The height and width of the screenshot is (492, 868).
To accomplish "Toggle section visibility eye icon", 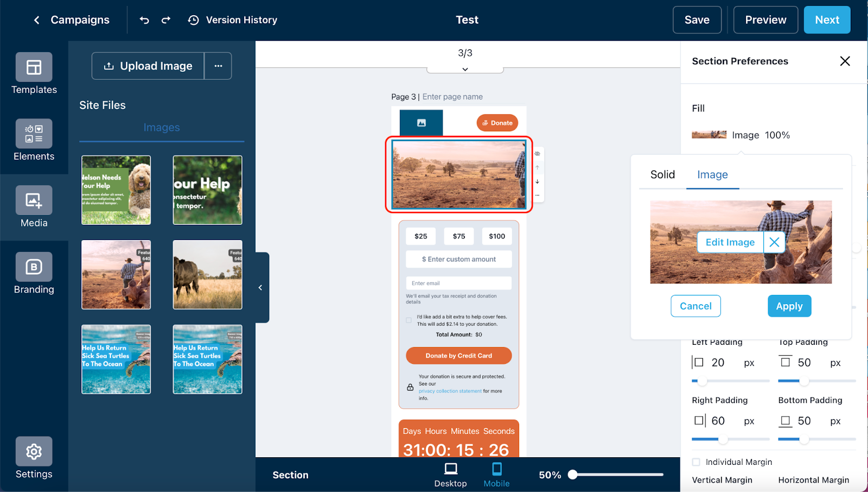I will click(x=538, y=154).
